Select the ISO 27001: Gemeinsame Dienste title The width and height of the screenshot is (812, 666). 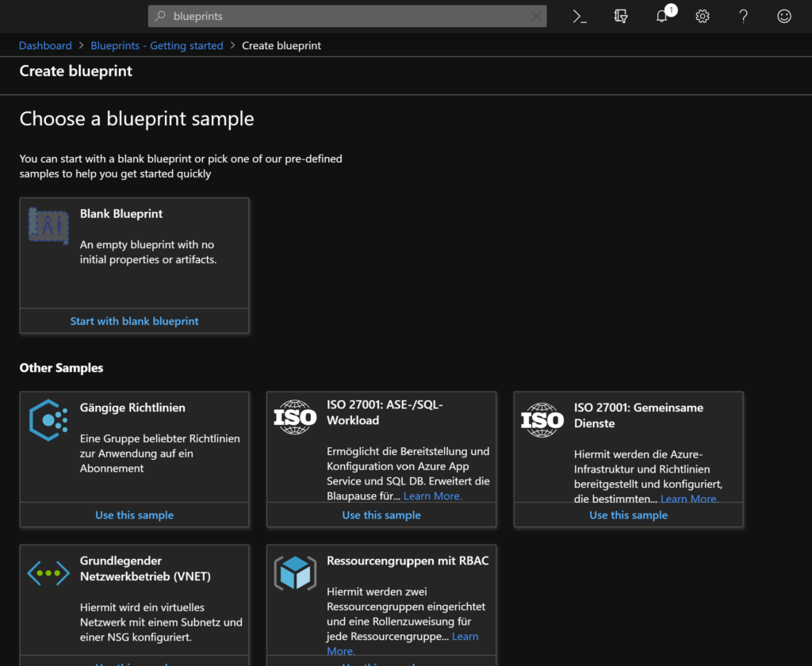[x=638, y=416]
